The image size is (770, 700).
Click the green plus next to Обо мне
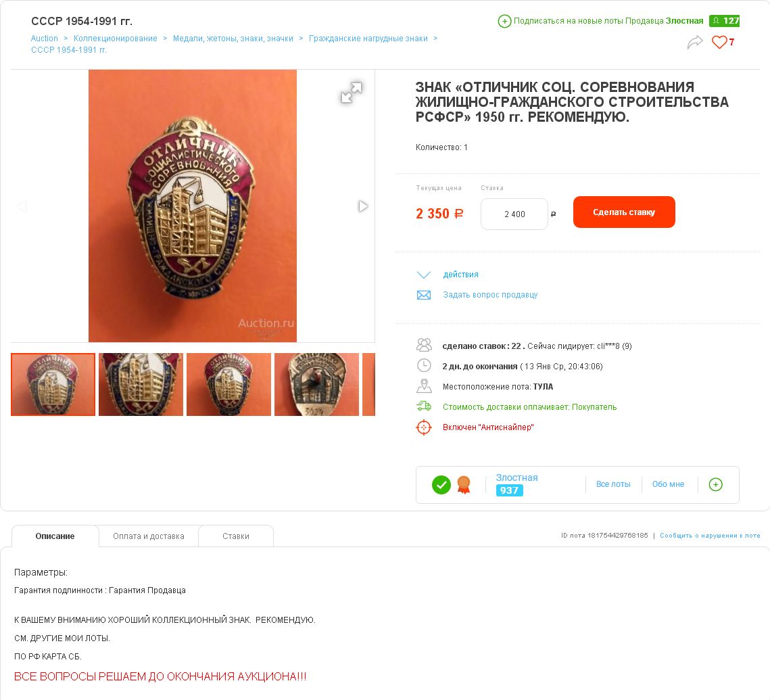click(x=715, y=484)
